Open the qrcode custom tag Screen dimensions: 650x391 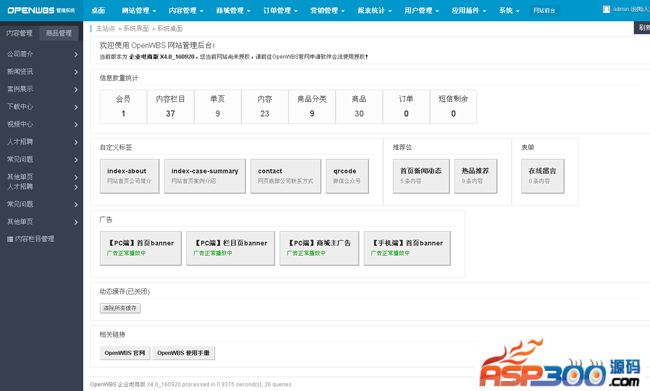[x=347, y=176]
